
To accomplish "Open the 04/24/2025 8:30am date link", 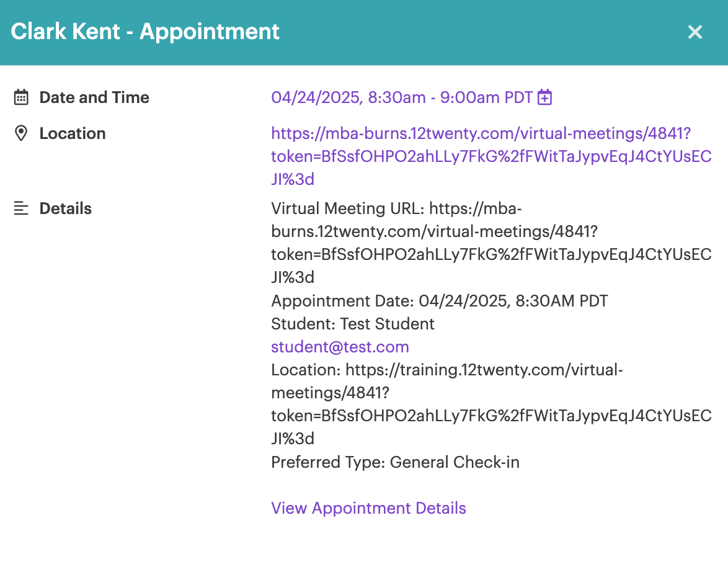I will coord(402,97).
